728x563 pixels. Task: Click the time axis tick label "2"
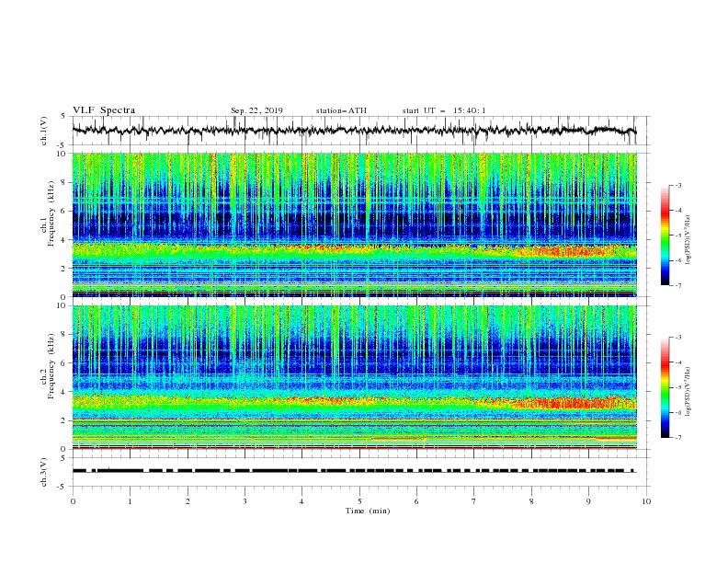[188, 501]
